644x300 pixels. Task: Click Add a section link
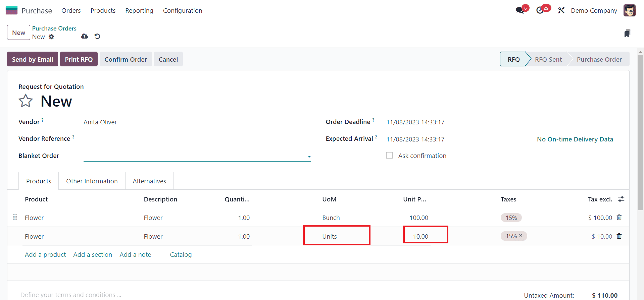coord(93,254)
